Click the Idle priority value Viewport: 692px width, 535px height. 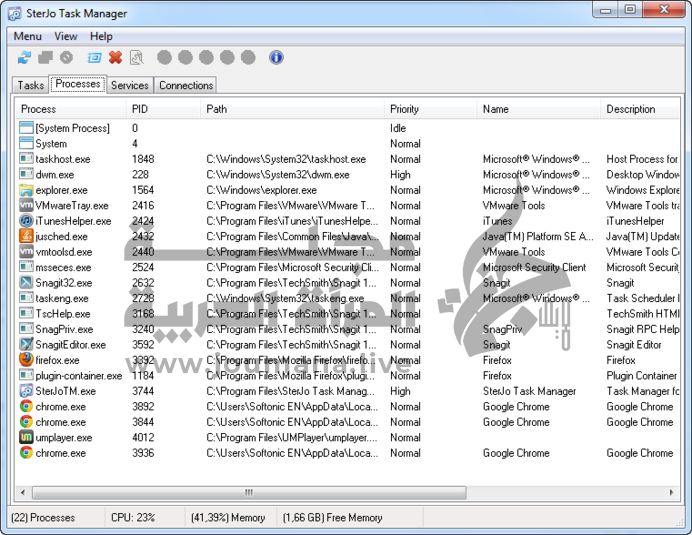point(398,128)
